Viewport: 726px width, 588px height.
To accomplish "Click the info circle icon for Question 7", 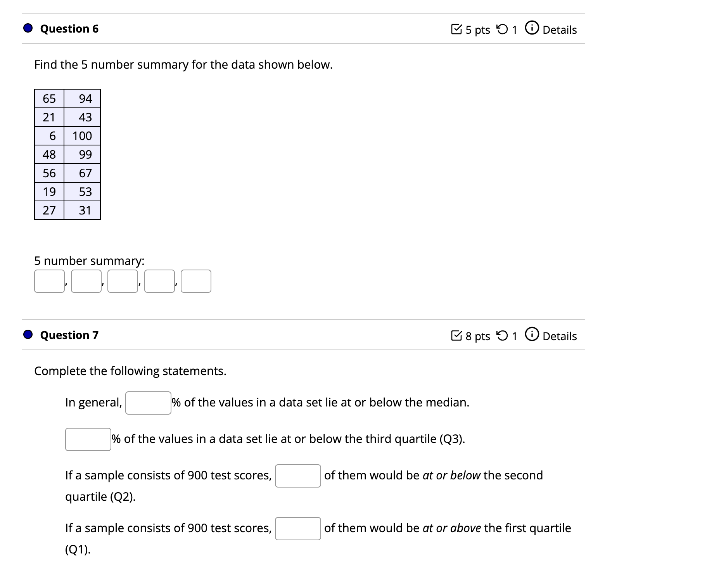I will pyautogui.click(x=533, y=334).
